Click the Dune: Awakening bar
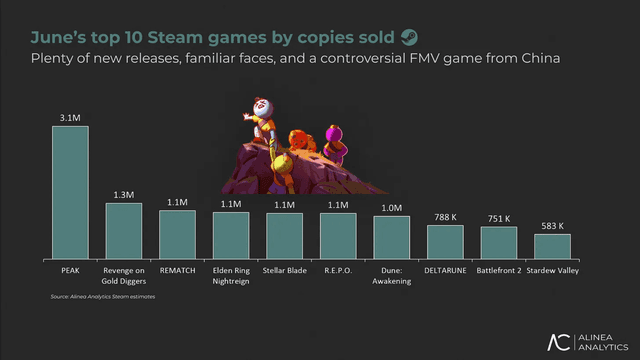Image resolution: width=640 pixels, height=360 pixels. [x=392, y=238]
